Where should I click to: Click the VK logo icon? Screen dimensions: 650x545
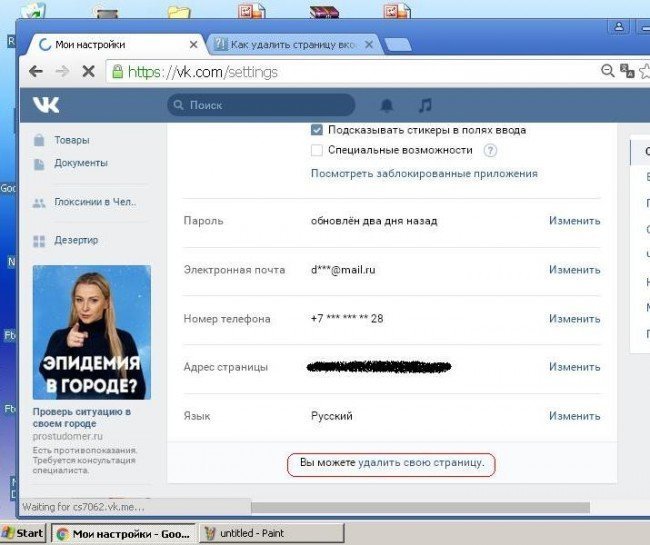pyautogui.click(x=46, y=105)
